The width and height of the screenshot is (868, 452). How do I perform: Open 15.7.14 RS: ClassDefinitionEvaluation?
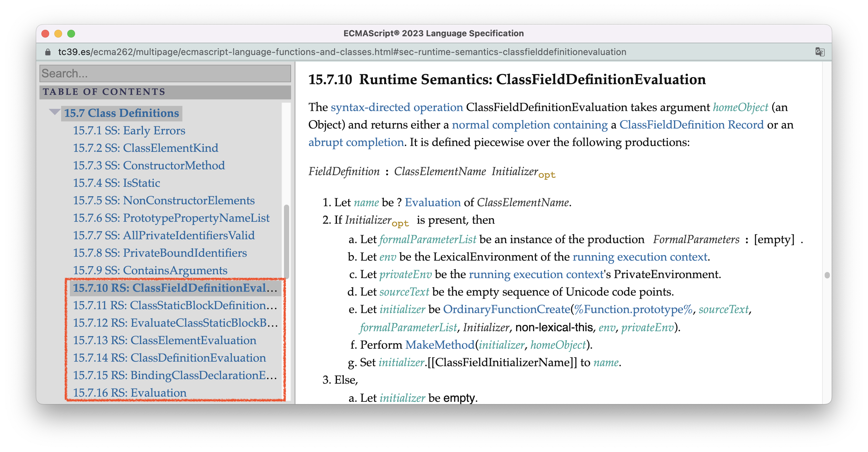pyautogui.click(x=169, y=358)
